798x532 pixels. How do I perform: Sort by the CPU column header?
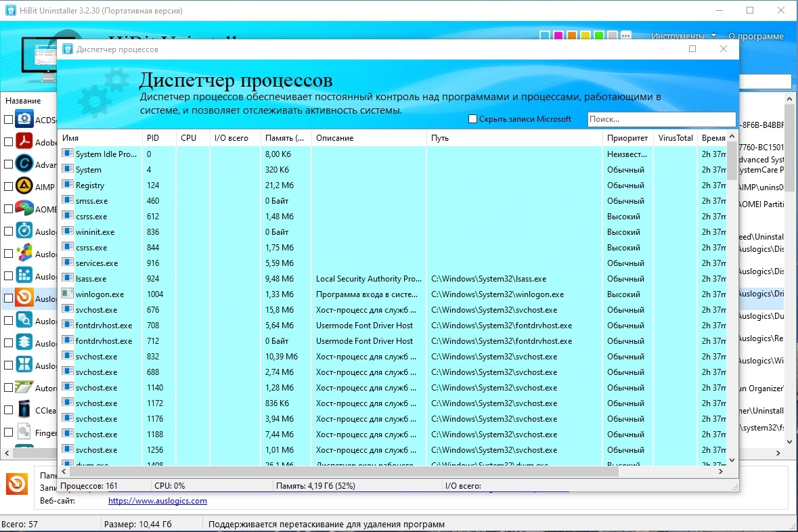[x=194, y=138]
